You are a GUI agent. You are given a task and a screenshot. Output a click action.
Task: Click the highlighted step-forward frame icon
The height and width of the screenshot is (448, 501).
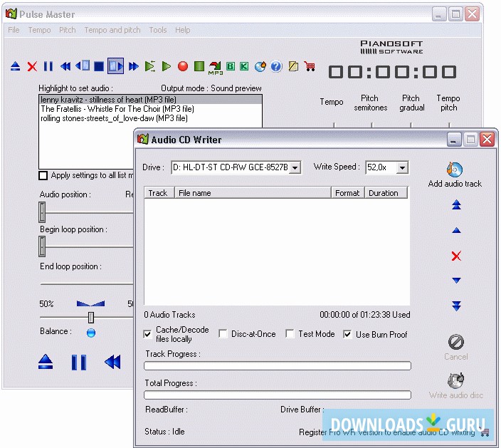coord(116,66)
